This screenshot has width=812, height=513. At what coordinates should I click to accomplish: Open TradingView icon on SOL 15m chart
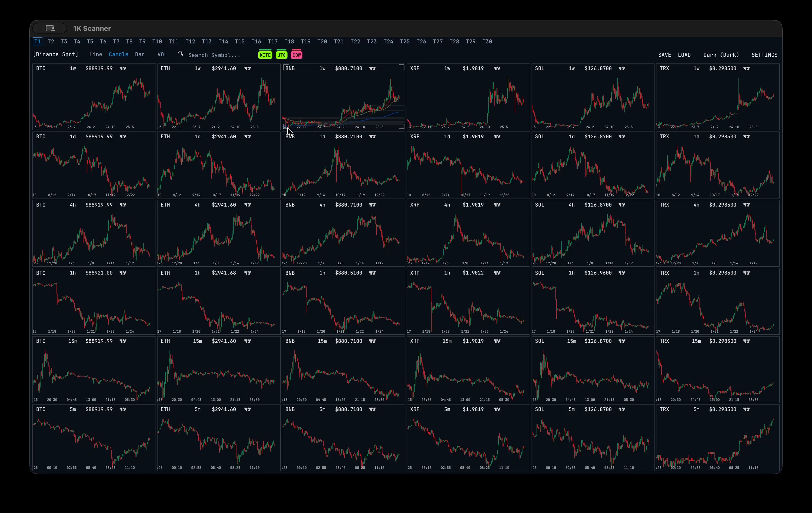pyautogui.click(x=622, y=341)
